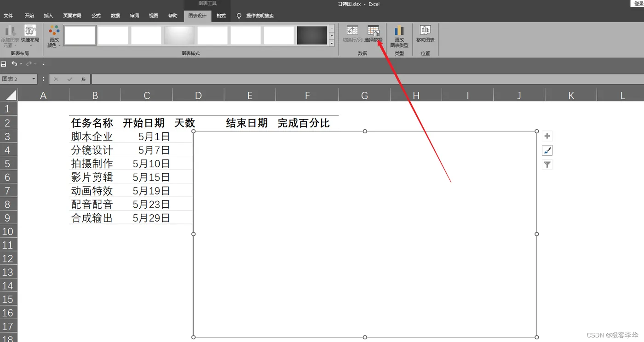Open the 文件 (File) tab

click(x=8, y=16)
